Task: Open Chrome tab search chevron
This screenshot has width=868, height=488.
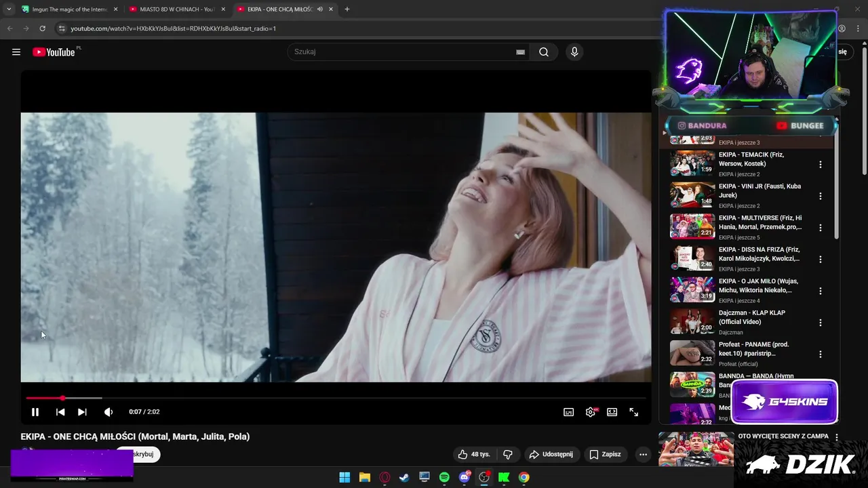Action: click(9, 9)
